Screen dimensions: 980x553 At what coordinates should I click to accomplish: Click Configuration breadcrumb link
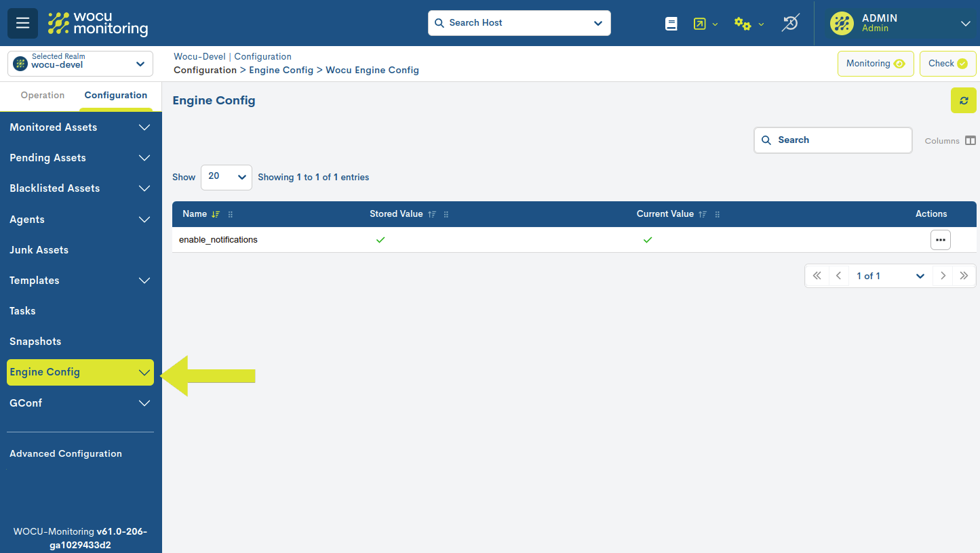[262, 57]
